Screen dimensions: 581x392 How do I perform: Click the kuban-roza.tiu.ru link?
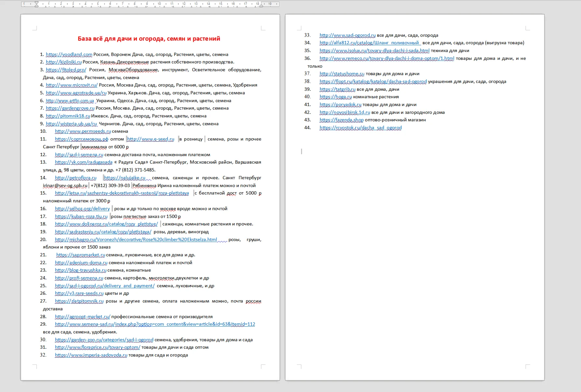point(81,216)
